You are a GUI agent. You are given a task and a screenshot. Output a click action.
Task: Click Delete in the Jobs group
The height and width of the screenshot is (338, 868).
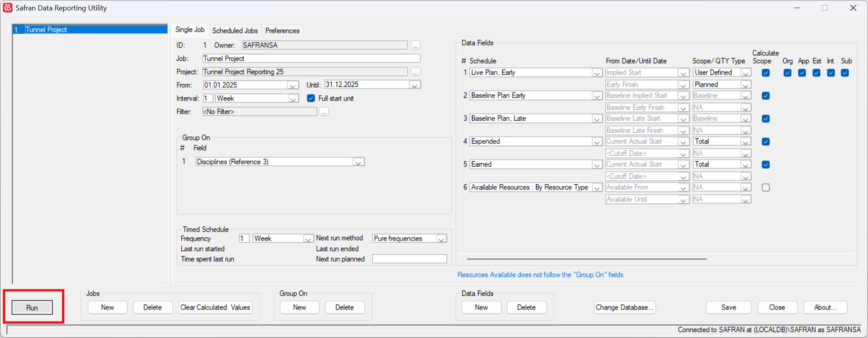coord(153,307)
